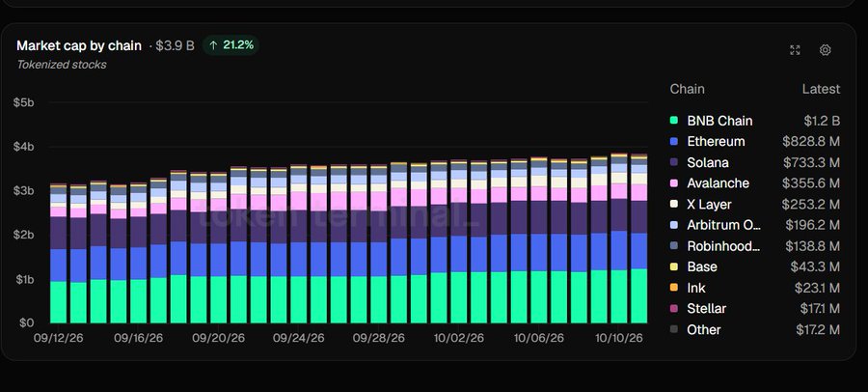The height and width of the screenshot is (392, 868).
Task: Click the Ethereum blue legend swatch
Action: pyautogui.click(x=674, y=141)
